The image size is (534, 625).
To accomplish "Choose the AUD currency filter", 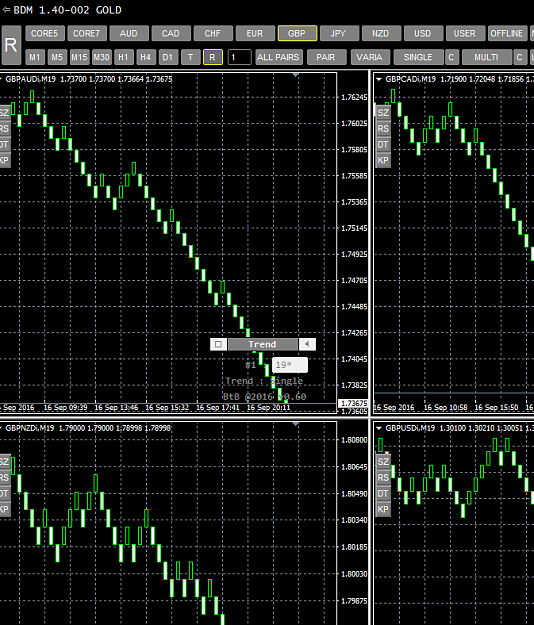I will pos(129,33).
